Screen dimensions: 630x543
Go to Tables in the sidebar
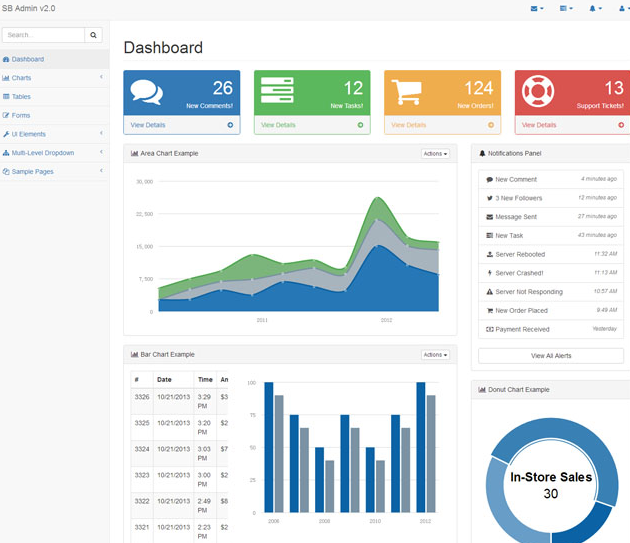coord(54,96)
